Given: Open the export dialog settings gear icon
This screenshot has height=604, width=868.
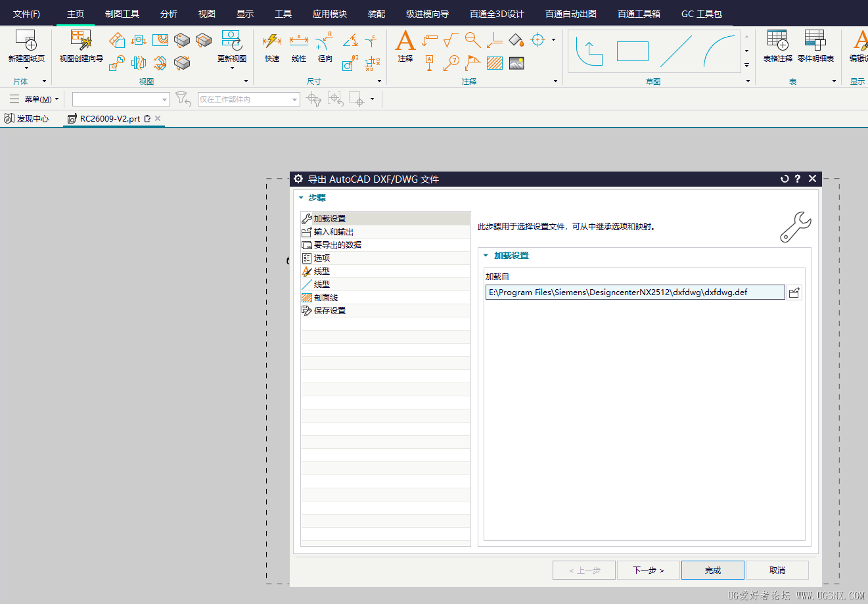Looking at the screenshot, I should click(299, 179).
